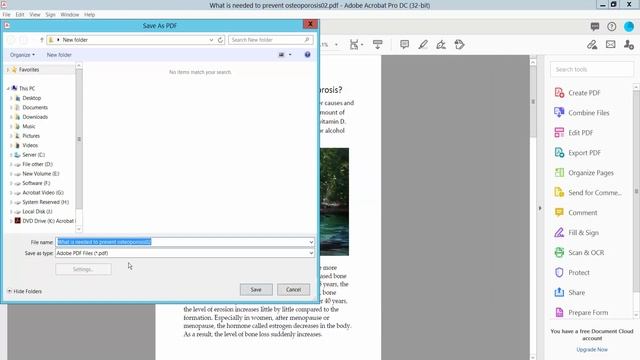Open the Edit PDF tool
Viewport: 640px width, 360px height.
(573, 133)
